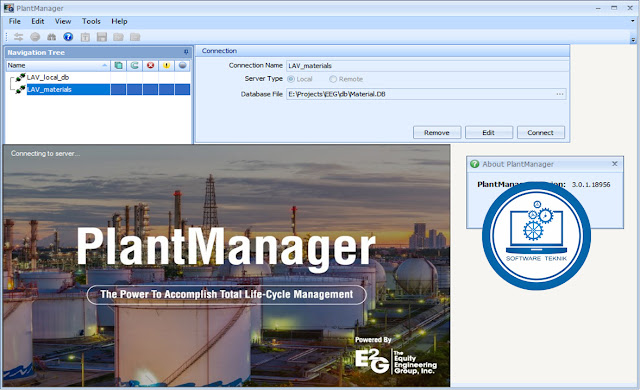Click the green refresh arrow column header
The width and height of the screenshot is (640, 390).
pos(134,65)
